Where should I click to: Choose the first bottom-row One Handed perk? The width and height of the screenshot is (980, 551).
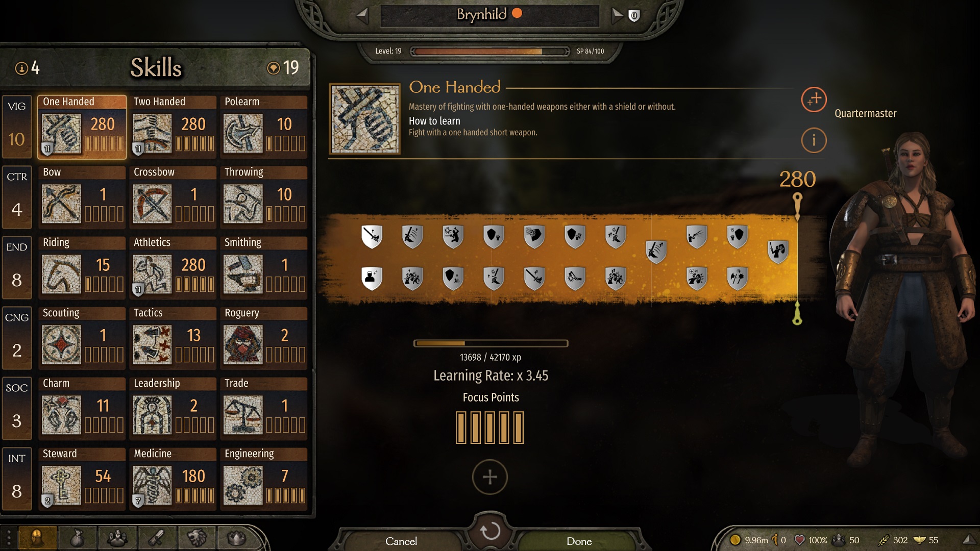[372, 278]
